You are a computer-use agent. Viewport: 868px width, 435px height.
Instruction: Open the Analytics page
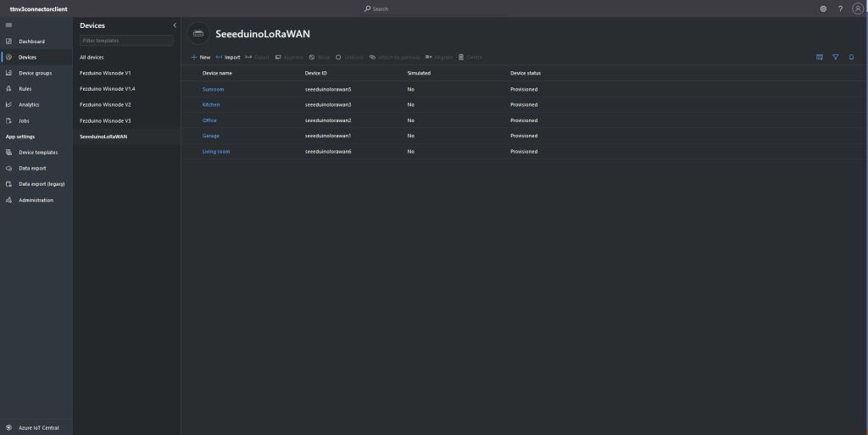pos(29,105)
